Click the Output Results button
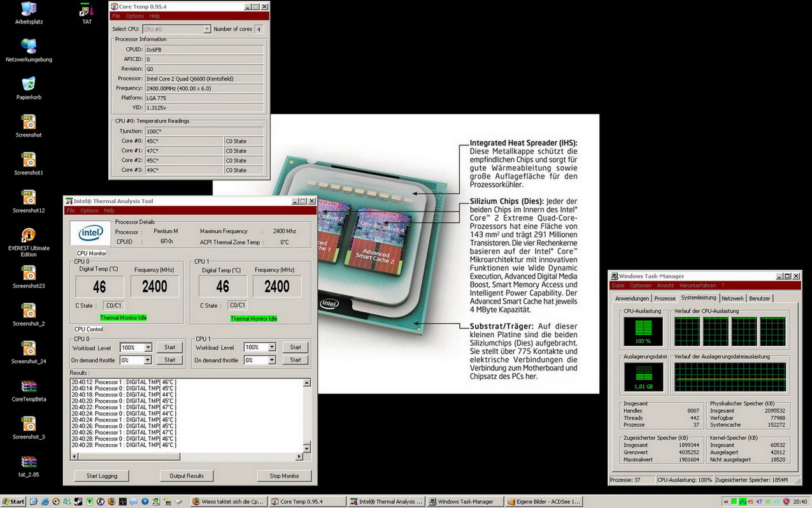Screen dimensions: 812x508 [x=187, y=475]
